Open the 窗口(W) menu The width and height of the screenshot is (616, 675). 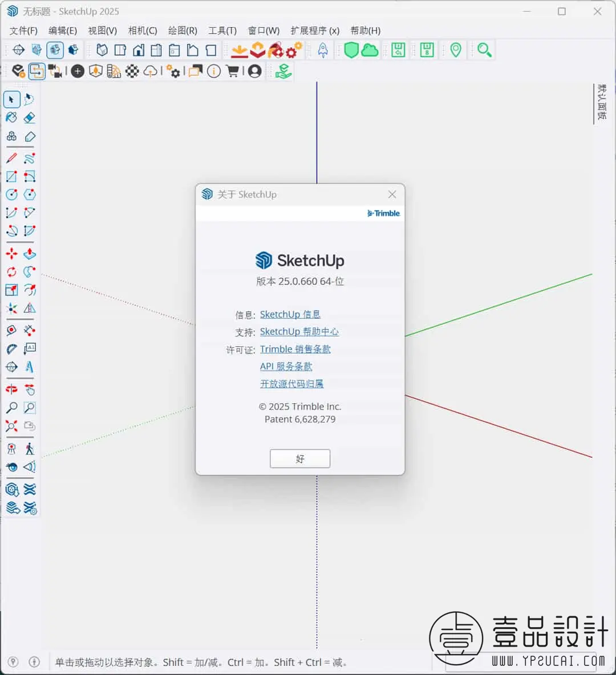coord(264,31)
